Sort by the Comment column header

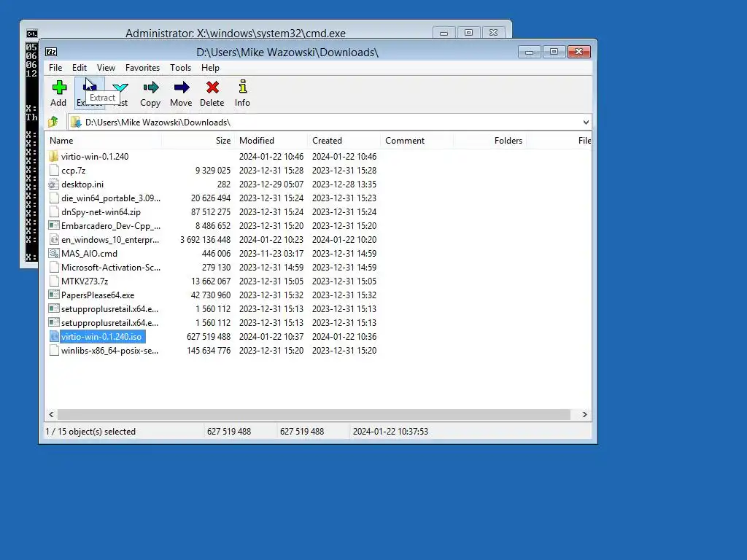click(417, 141)
